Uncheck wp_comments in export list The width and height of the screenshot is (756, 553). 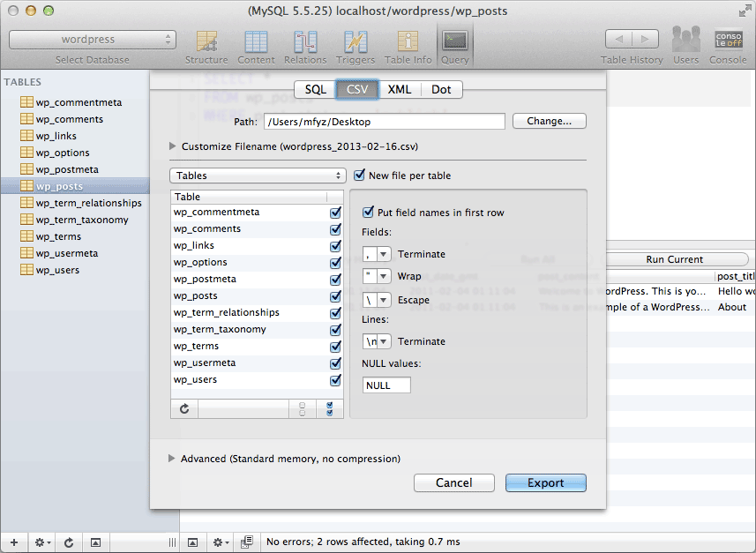coord(335,229)
